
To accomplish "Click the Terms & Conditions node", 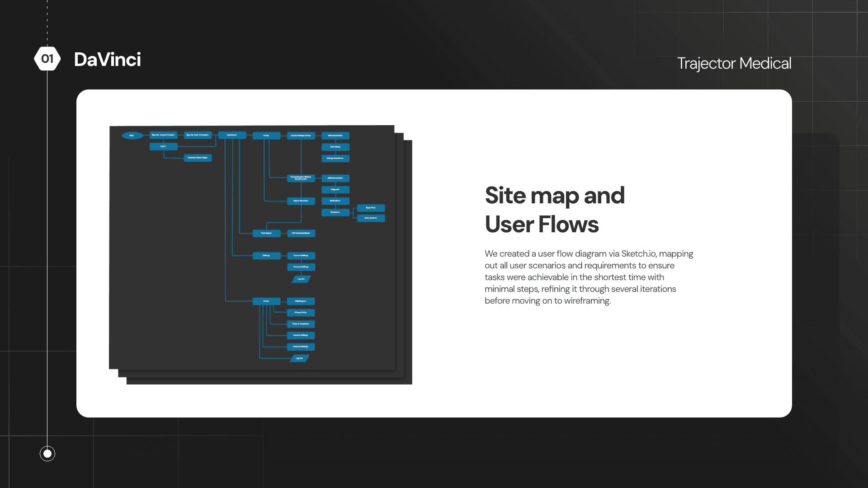I will click(x=301, y=324).
